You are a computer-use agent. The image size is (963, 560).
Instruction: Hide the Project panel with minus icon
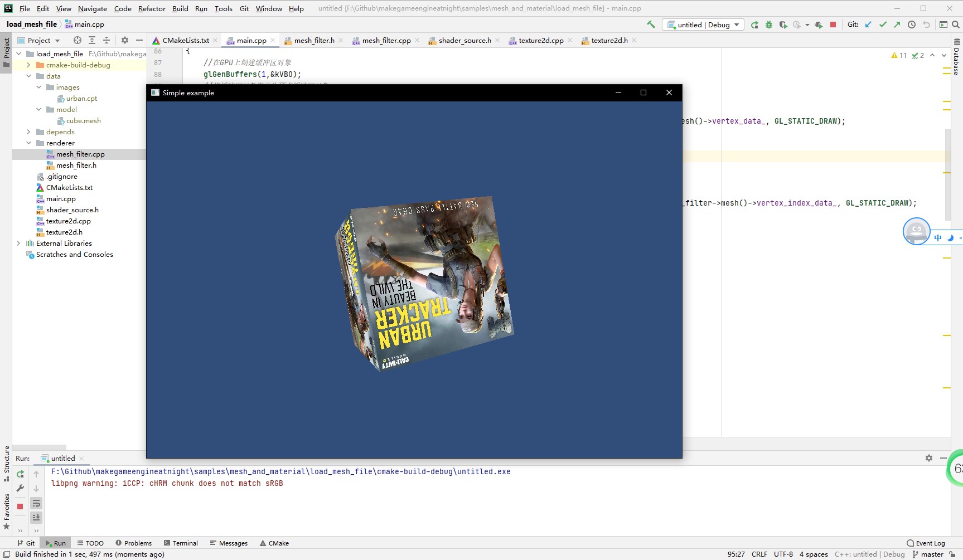(x=139, y=40)
